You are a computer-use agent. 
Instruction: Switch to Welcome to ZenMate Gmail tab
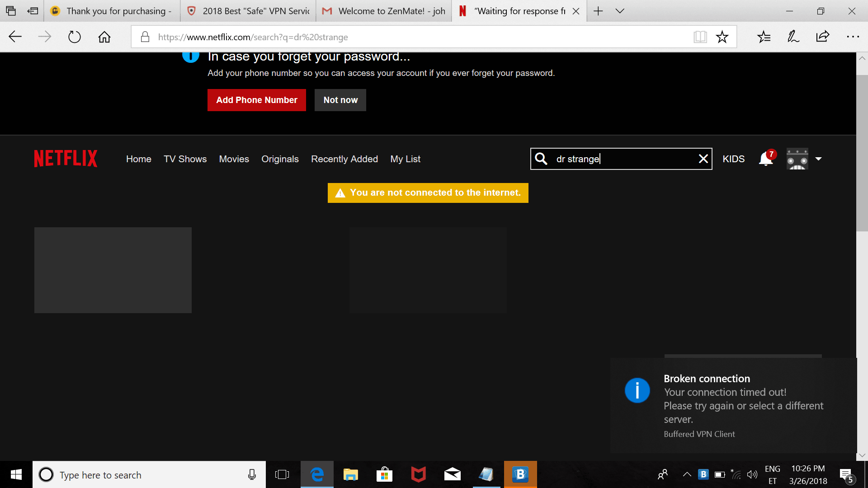coord(384,11)
